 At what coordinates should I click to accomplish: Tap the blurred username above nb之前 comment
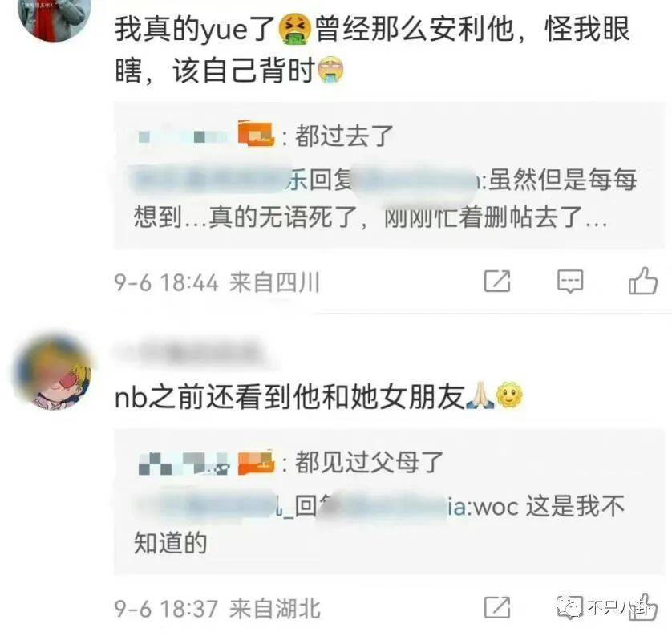[188, 352]
